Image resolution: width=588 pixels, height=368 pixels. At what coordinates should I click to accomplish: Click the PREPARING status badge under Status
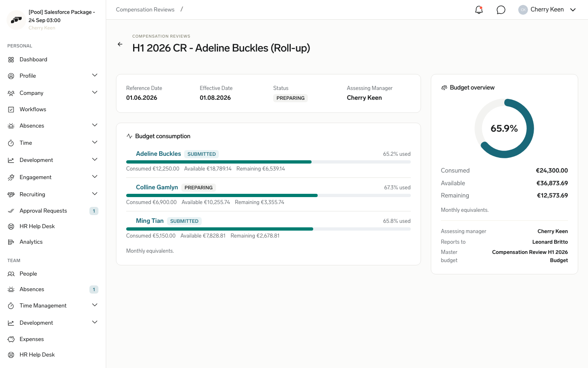(x=290, y=98)
